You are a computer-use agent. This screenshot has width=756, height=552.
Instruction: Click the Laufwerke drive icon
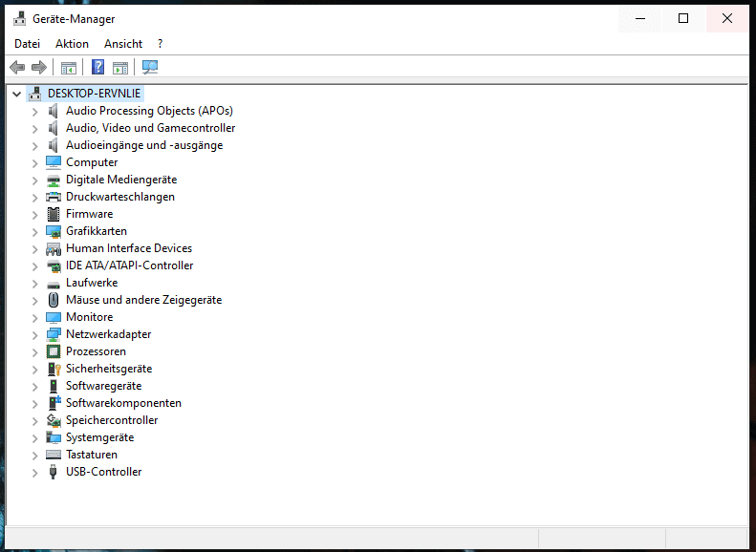(x=54, y=285)
